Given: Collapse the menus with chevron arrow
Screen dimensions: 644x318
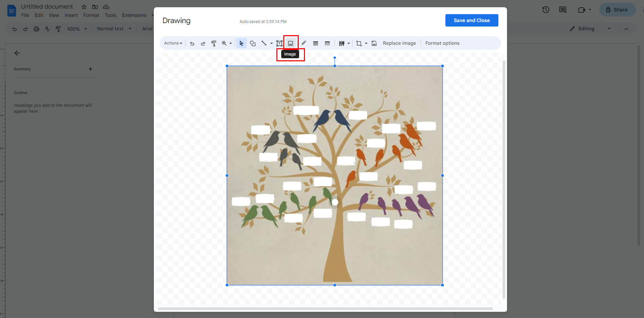Looking at the screenshot, I should click(626, 29).
